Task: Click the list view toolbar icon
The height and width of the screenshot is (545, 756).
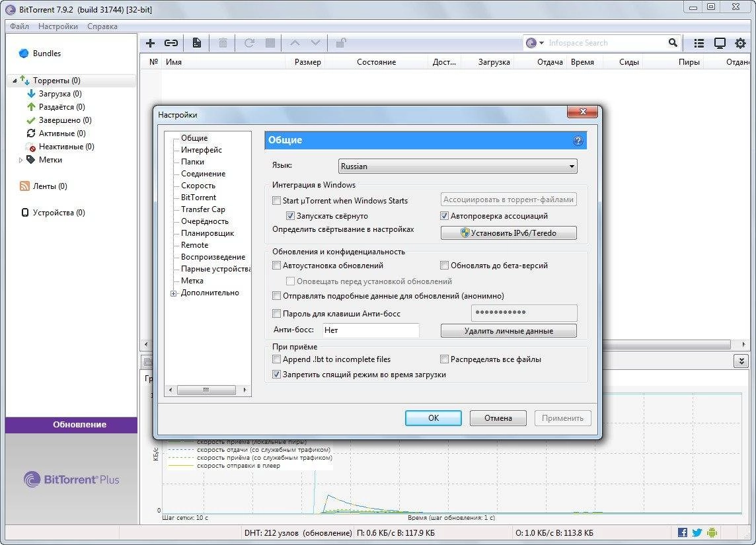Action: (699, 43)
